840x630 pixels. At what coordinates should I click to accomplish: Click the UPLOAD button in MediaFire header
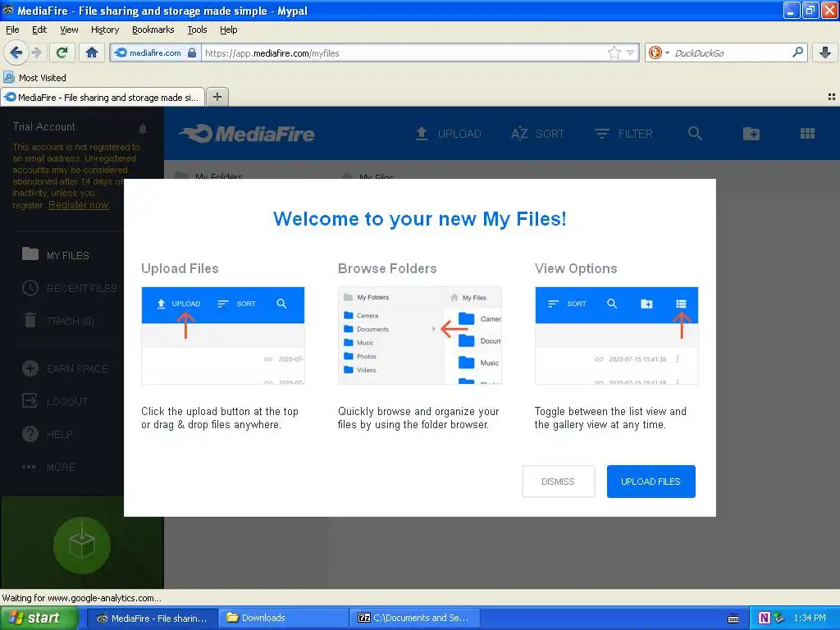pos(449,134)
